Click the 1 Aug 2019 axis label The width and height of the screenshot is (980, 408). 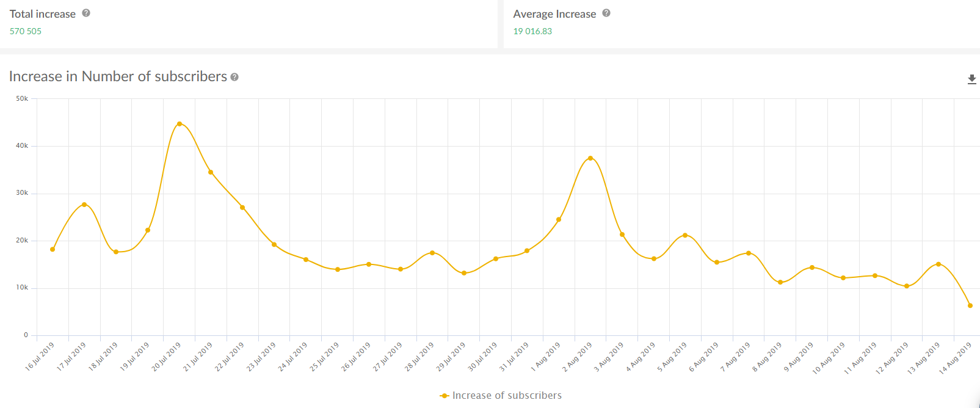coord(545,357)
